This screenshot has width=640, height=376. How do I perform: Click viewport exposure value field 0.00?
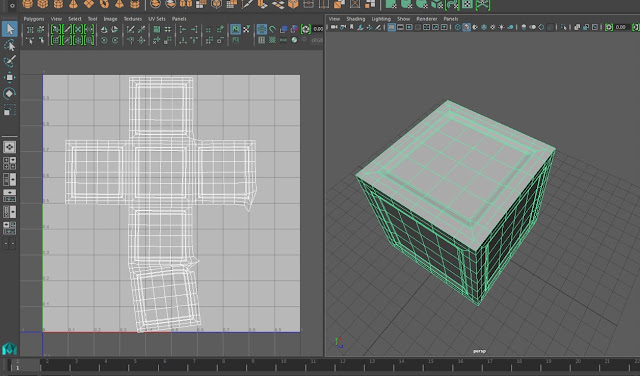click(622, 27)
